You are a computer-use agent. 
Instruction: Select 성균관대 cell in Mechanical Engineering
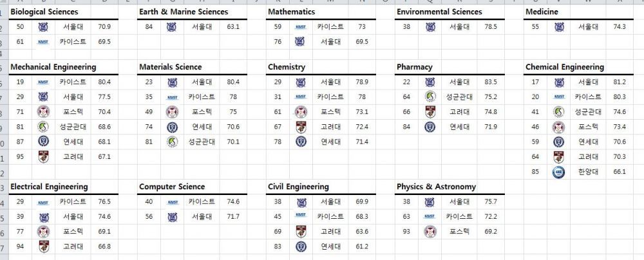tap(73, 127)
